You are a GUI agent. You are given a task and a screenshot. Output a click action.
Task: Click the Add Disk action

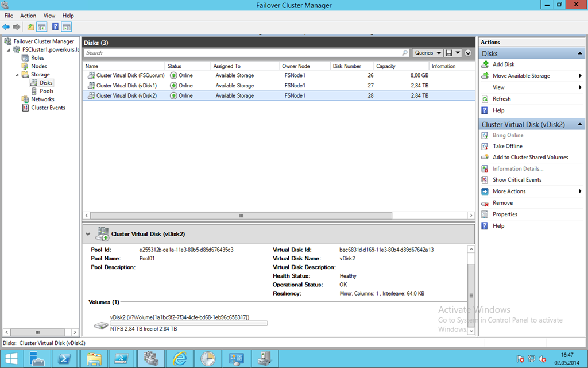click(503, 64)
